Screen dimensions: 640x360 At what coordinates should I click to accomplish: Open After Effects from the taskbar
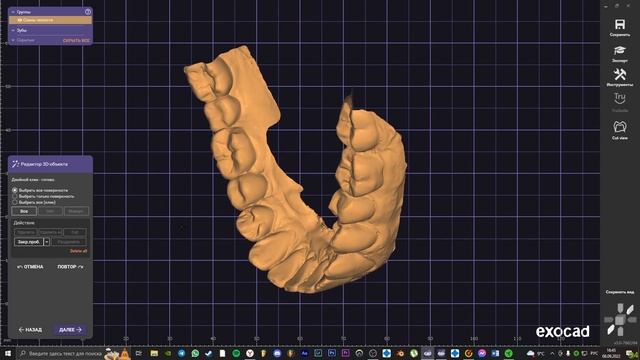coord(304,353)
